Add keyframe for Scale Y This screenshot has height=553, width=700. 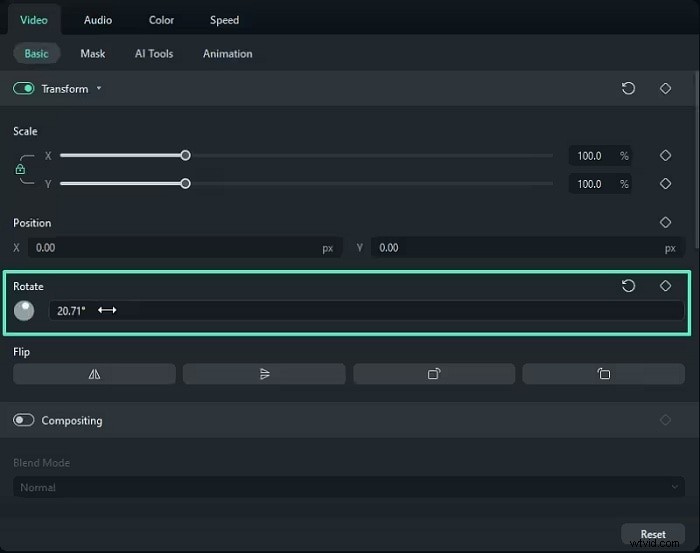point(665,184)
